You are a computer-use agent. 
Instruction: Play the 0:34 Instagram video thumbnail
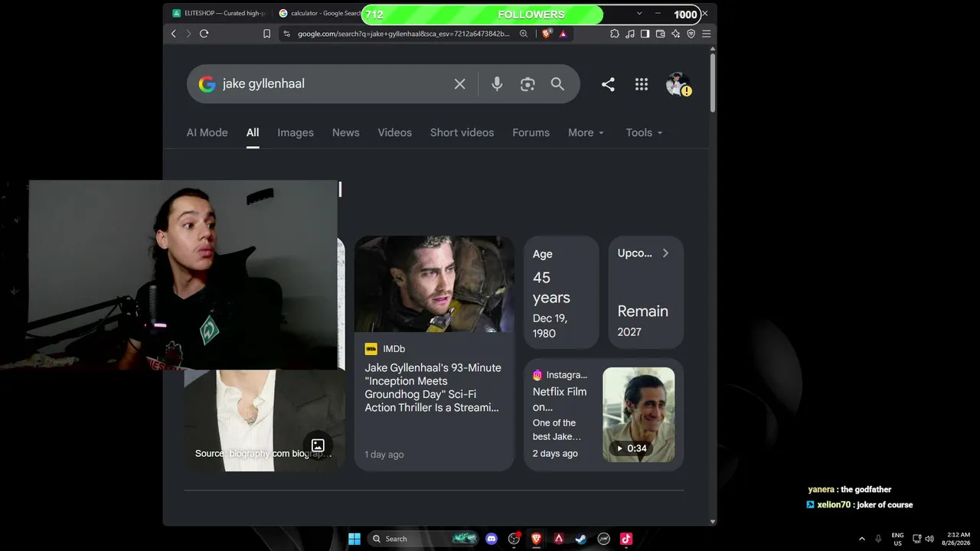tap(639, 415)
